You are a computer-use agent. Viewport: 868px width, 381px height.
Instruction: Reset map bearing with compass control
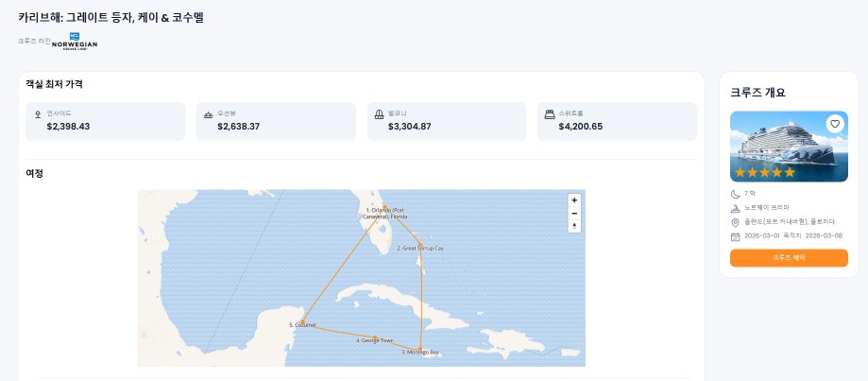(x=574, y=227)
